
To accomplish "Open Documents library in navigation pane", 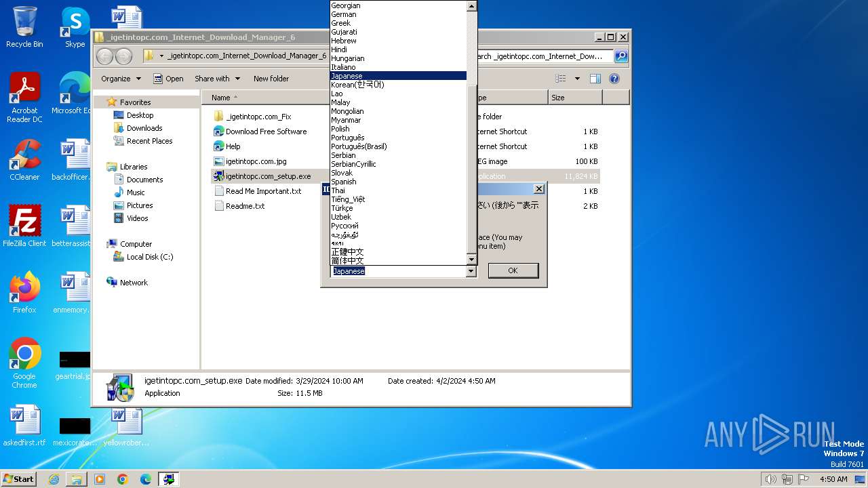I will [144, 180].
